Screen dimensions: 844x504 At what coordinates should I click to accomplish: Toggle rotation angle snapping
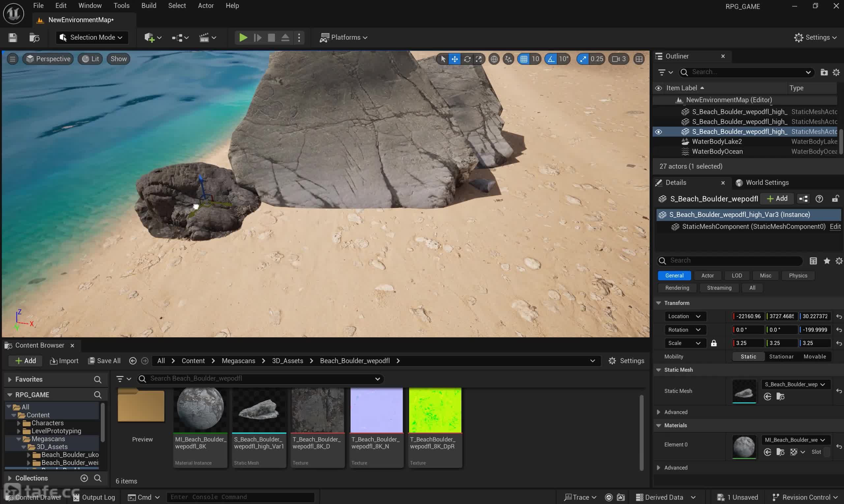[551, 59]
